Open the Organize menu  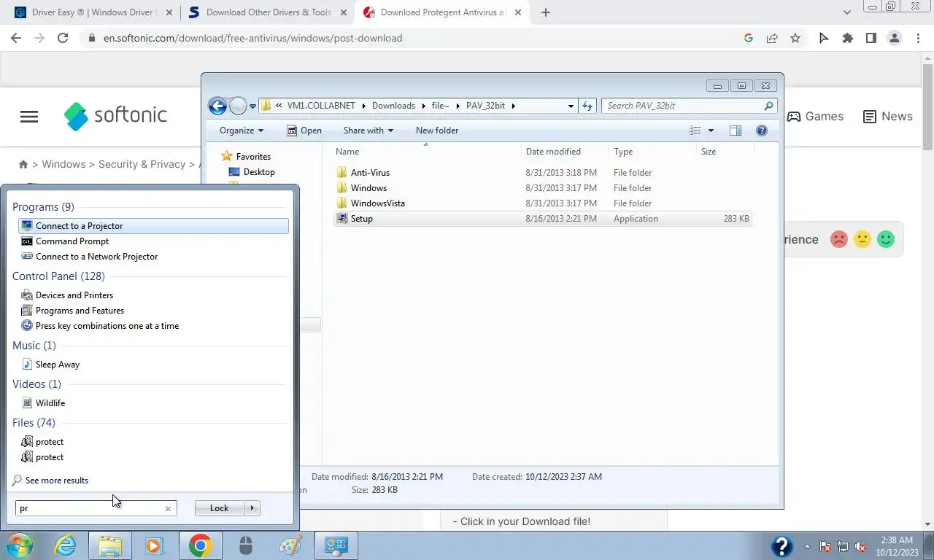point(242,131)
